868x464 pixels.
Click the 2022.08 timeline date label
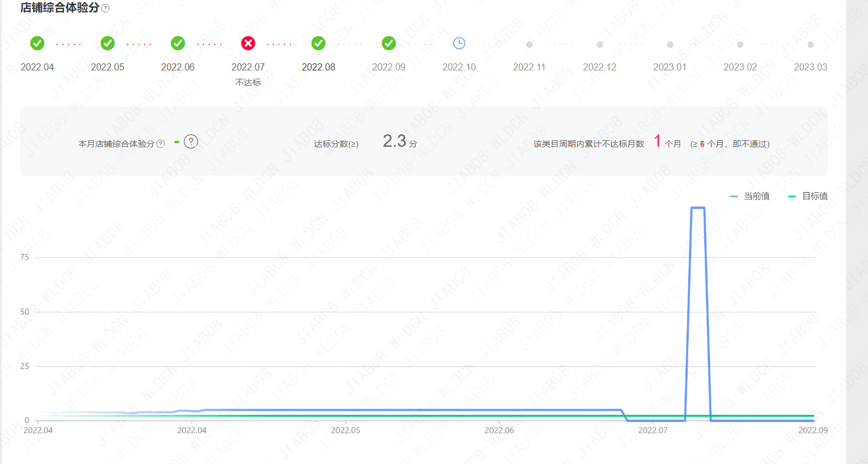319,67
